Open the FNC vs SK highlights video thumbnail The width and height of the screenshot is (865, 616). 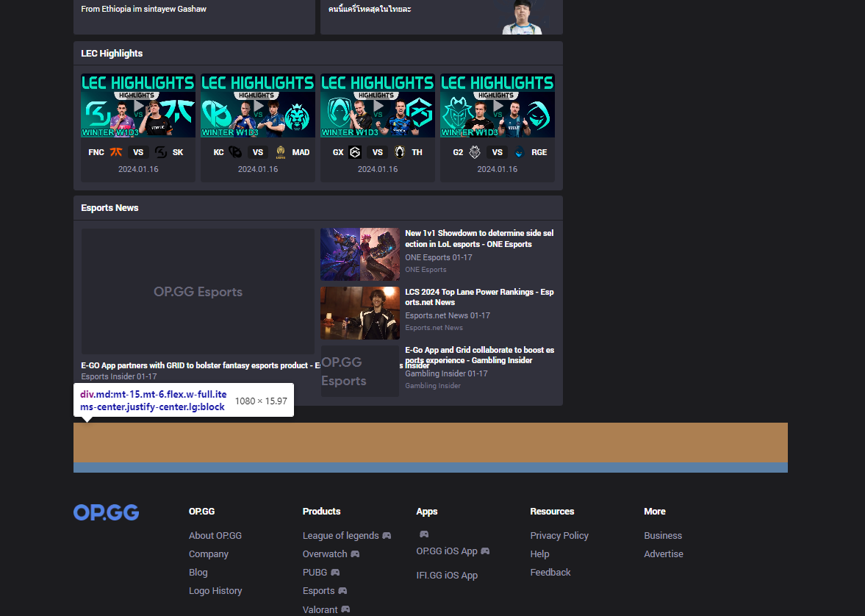138,104
